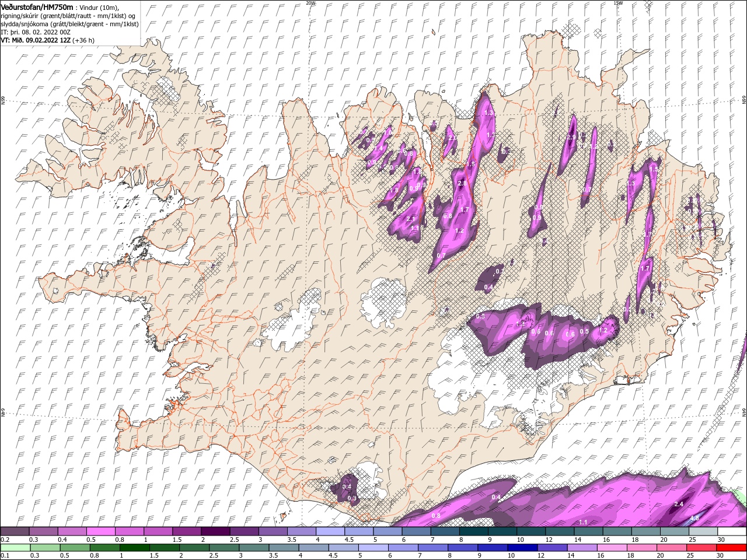
Task: Pick the light pink 16–18 bottom-row swatch
Action: (x=612, y=548)
